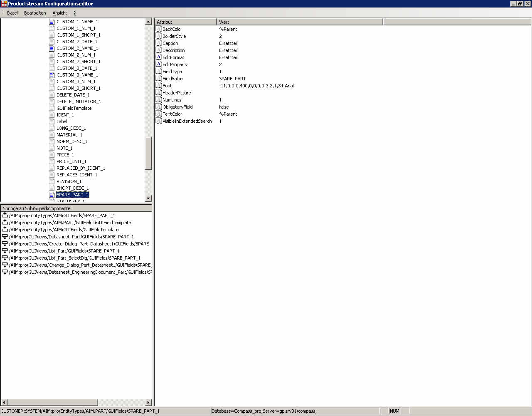Viewport: 532px width, 416px height.
Task: Click the lower panel left scroll arrow
Action: [4, 402]
